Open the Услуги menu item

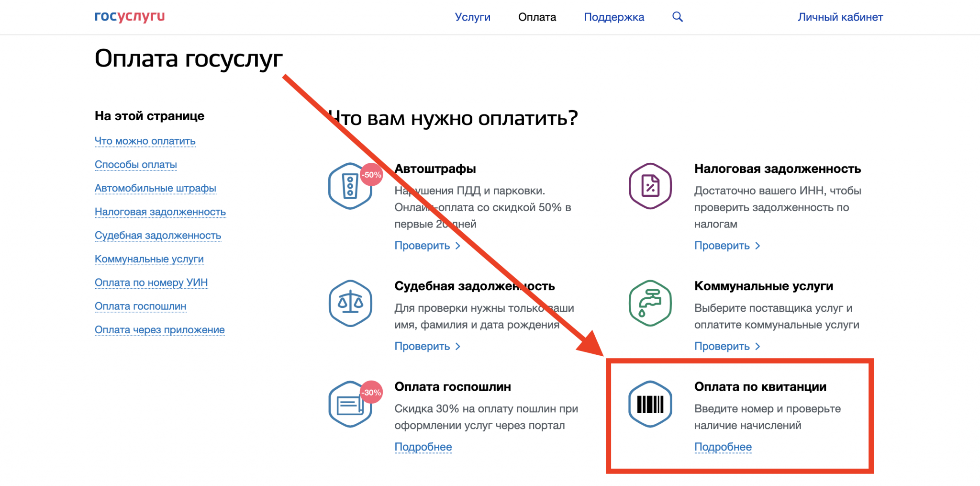pyautogui.click(x=473, y=17)
